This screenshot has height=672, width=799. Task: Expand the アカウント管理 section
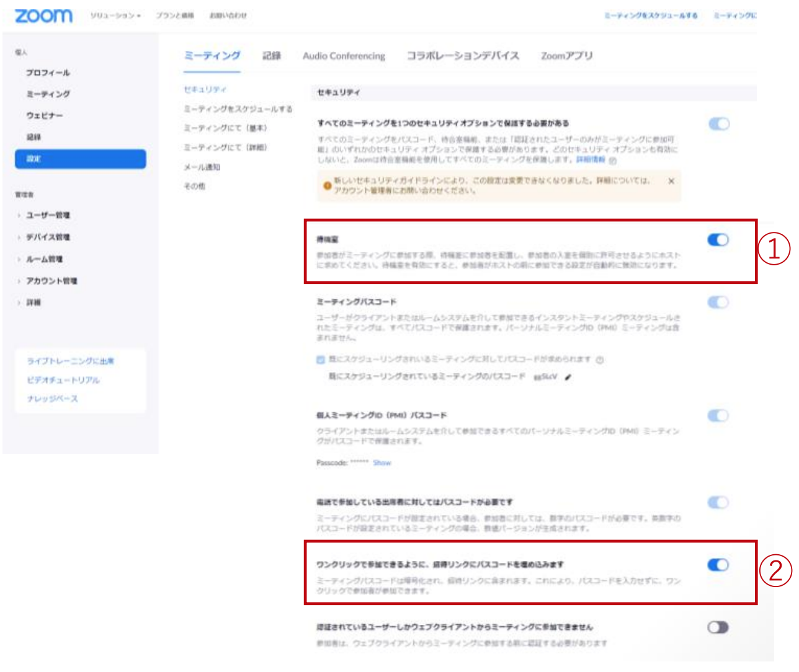(51, 281)
